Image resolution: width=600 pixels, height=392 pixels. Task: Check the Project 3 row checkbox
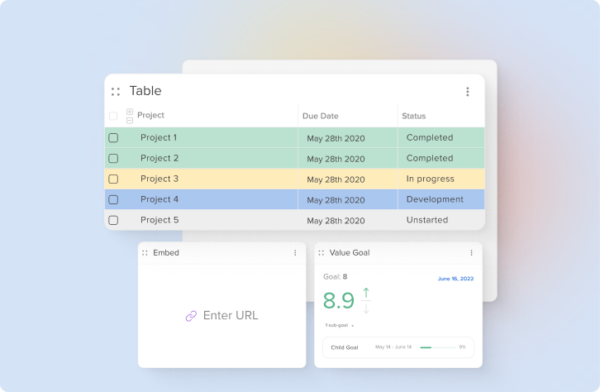point(113,179)
